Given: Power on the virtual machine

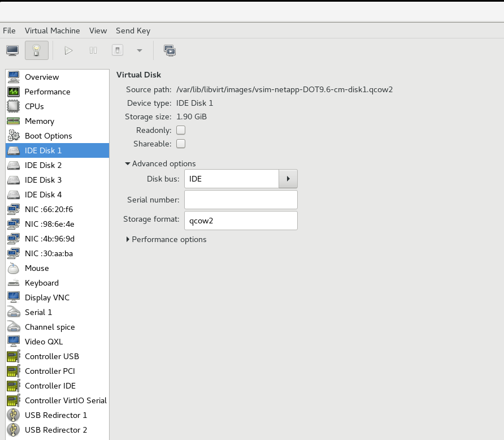Looking at the screenshot, I should tap(68, 50).
